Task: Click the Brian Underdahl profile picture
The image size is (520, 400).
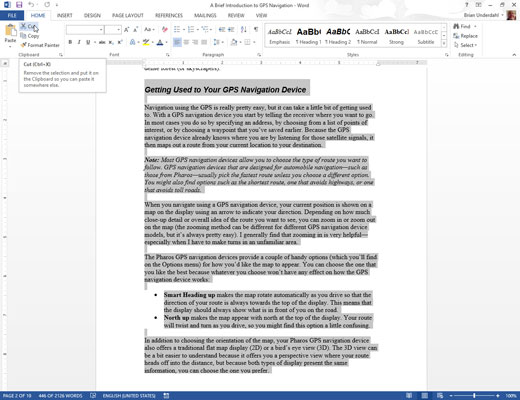Action: click(511, 15)
